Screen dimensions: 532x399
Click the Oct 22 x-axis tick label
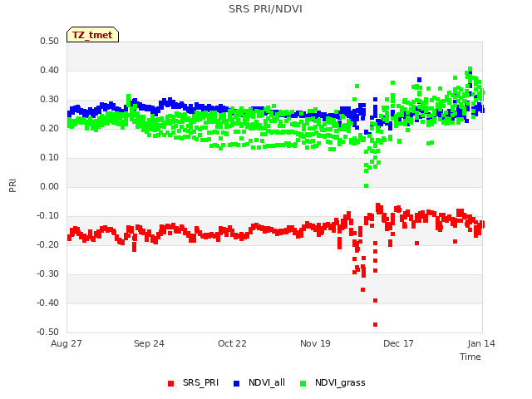point(232,343)
